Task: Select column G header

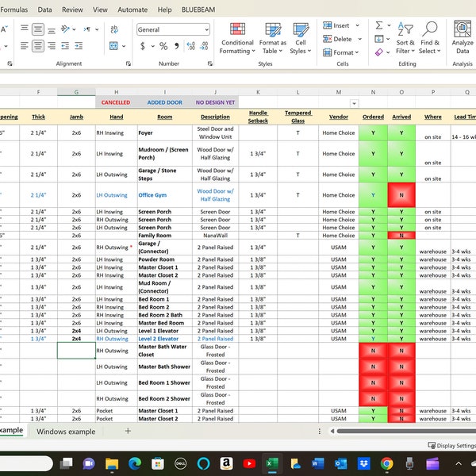Action: tap(76, 92)
